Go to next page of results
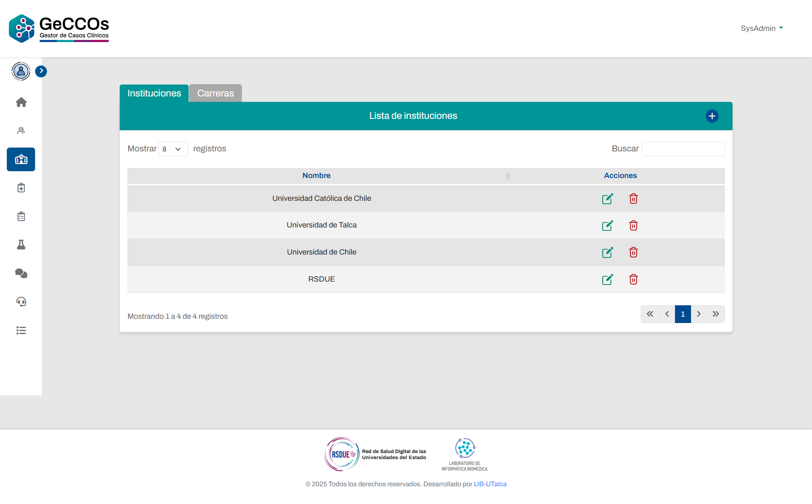This screenshot has width=812, height=504. [699, 314]
